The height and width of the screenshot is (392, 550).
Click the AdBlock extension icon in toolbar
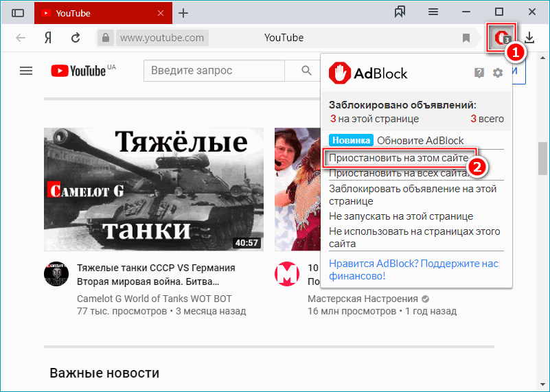pyautogui.click(x=503, y=38)
